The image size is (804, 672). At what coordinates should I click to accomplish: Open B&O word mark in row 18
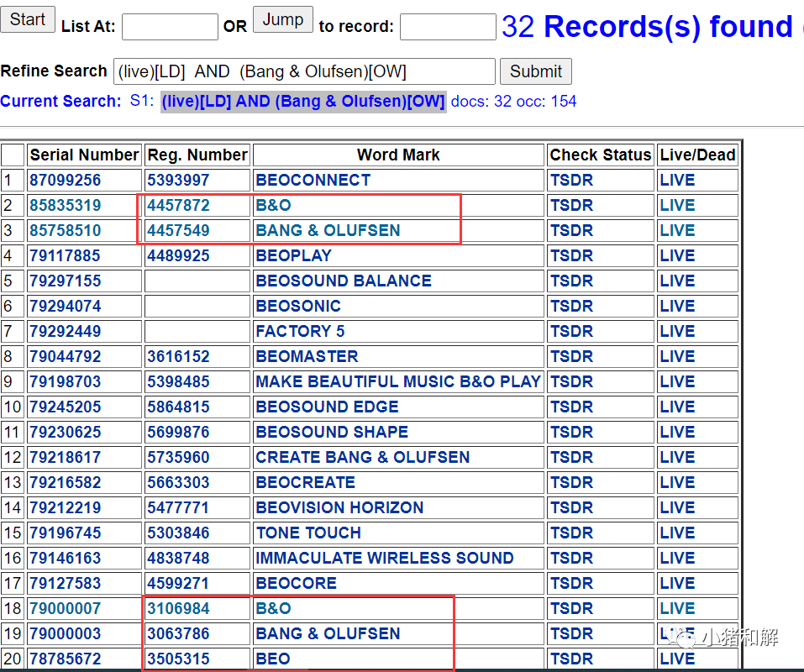click(x=273, y=608)
